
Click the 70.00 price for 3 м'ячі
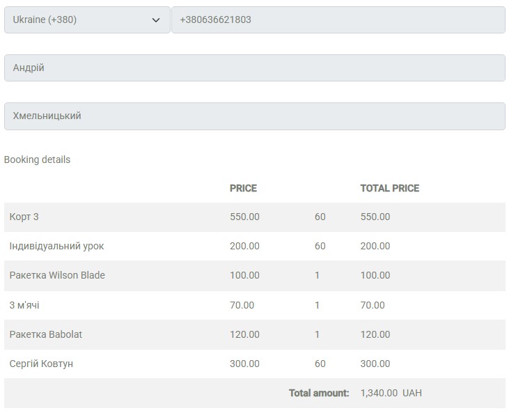pos(242,305)
